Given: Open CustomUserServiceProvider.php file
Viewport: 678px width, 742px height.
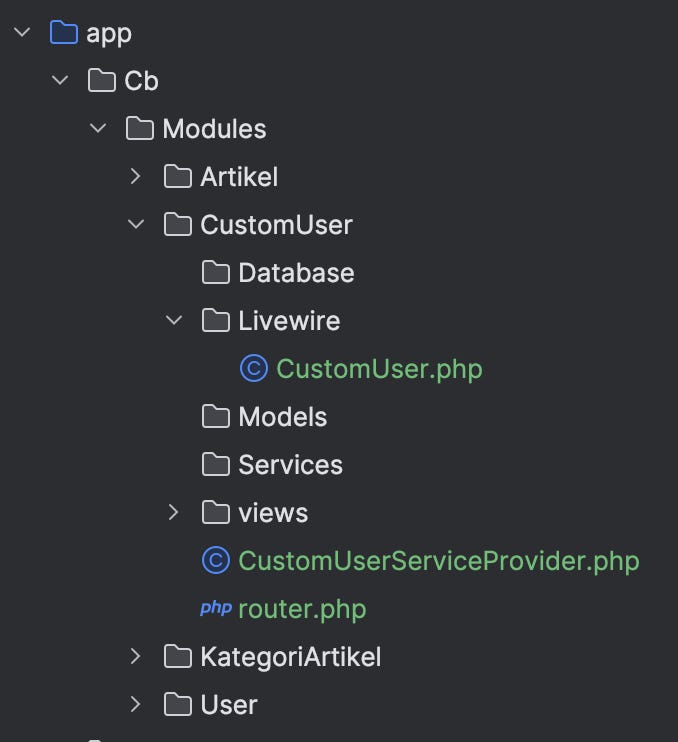Looking at the screenshot, I should [439, 561].
